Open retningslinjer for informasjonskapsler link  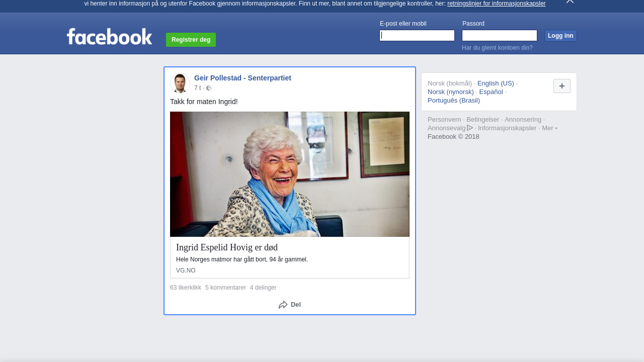pos(496,4)
